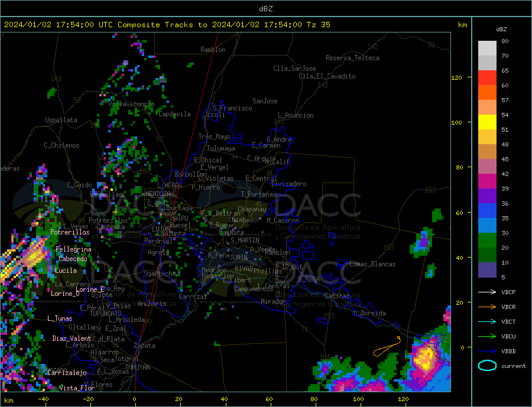Screen dimensions: 532x407
Task: Select the 65 dBZ red color swatch
Action: [487, 77]
